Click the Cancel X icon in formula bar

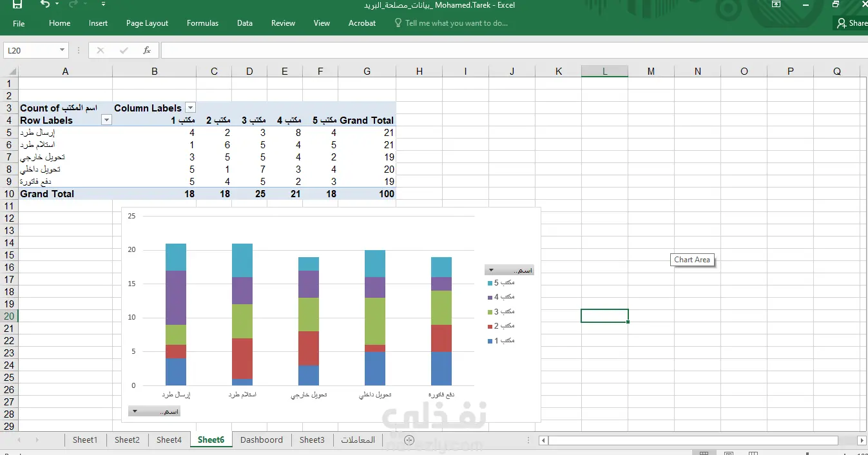pos(101,50)
